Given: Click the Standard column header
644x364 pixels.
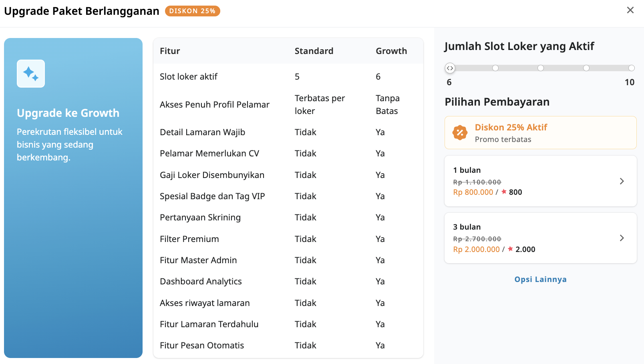Looking at the screenshot, I should coord(314,51).
